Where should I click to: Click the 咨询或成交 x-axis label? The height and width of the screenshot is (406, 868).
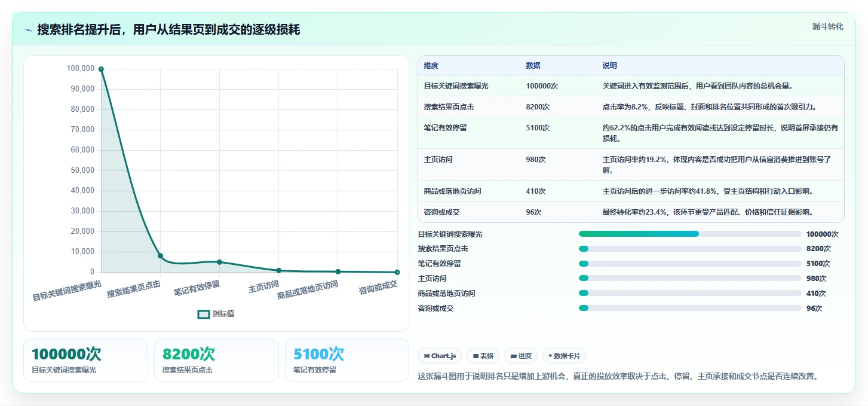pyautogui.click(x=378, y=288)
